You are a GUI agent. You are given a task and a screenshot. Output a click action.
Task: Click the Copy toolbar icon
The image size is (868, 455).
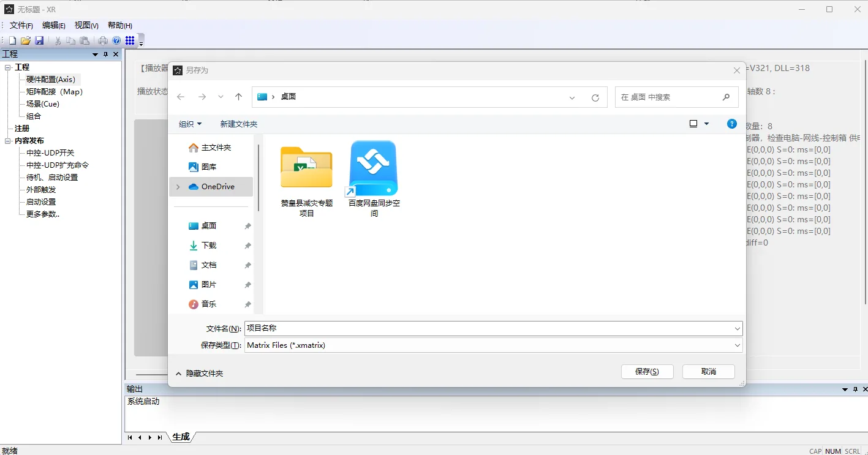pos(71,40)
